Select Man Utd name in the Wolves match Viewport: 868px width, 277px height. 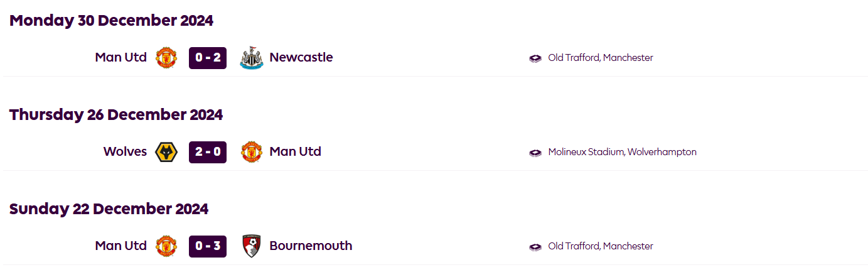pos(295,152)
